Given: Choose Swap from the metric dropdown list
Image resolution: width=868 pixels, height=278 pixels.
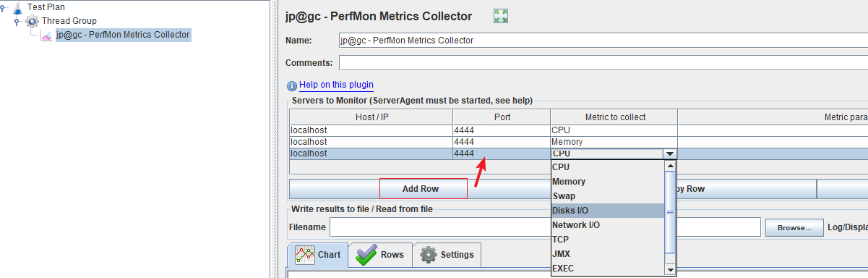Looking at the screenshot, I should (607, 196).
